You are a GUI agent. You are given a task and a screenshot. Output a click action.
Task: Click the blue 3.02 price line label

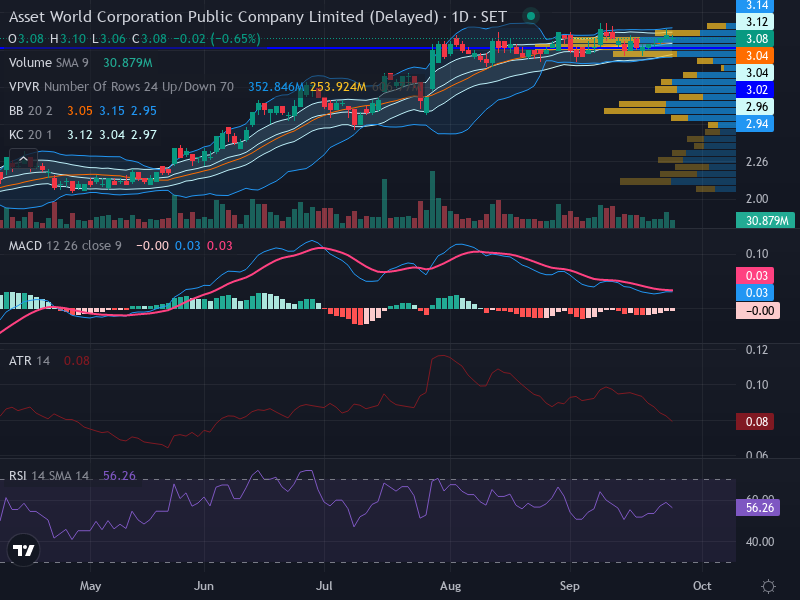point(755,90)
